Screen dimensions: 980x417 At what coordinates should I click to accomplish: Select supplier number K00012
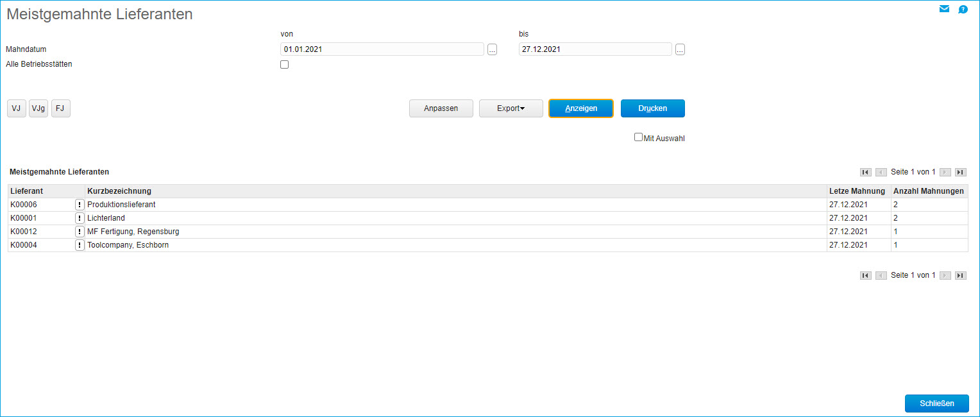(24, 232)
